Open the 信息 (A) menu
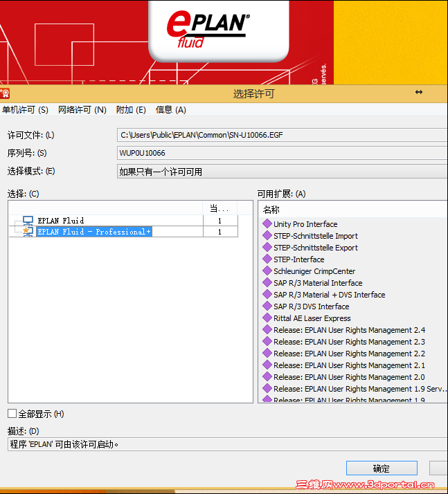 tap(171, 110)
